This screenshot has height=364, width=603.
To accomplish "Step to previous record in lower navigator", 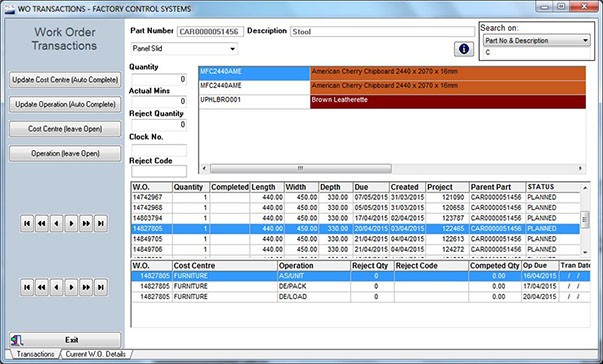I will coord(57,287).
